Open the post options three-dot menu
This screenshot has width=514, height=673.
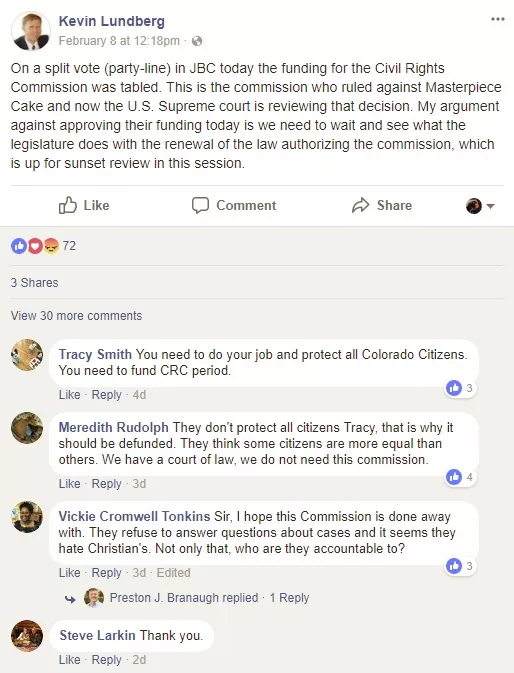click(x=497, y=19)
